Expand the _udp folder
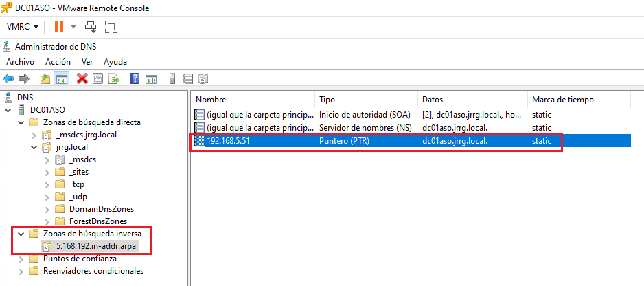Viewport: 644px width, 286px height. pos(47,197)
